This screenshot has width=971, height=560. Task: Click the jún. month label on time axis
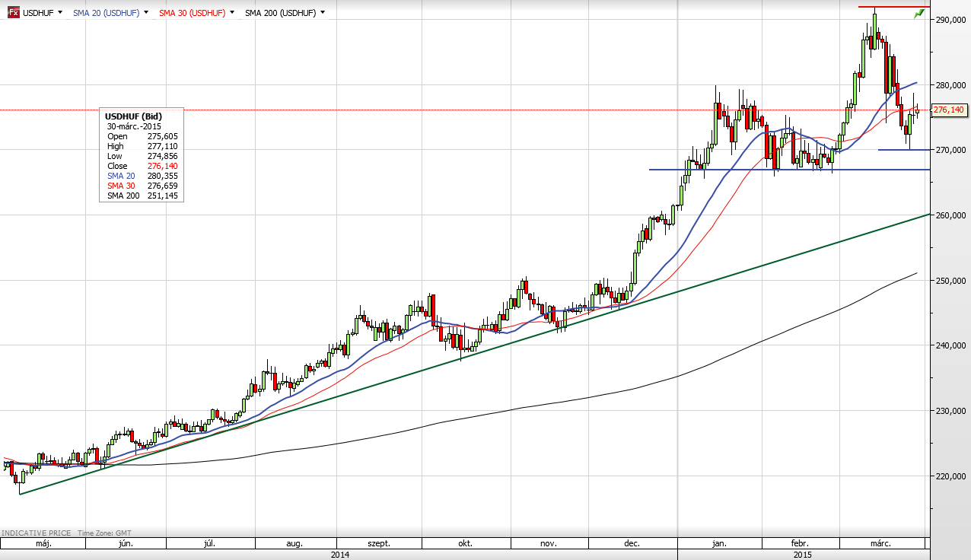coord(126,544)
